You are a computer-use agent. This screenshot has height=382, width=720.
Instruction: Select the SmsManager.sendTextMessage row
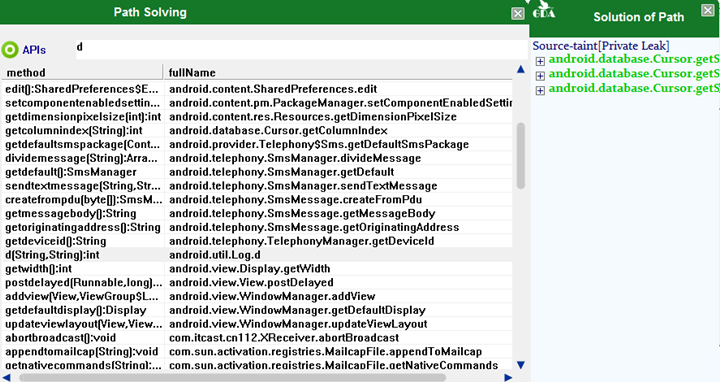pyautogui.click(x=257, y=186)
